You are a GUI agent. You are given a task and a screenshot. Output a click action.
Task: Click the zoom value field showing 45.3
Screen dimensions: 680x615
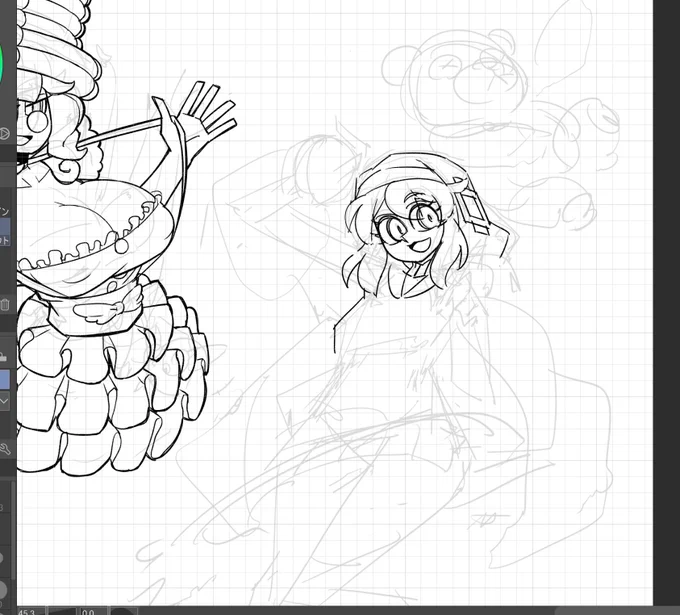click(x=31, y=612)
